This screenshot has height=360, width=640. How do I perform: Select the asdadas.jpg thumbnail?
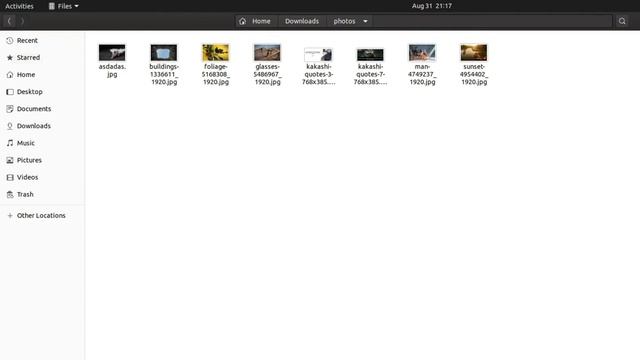coord(112,53)
